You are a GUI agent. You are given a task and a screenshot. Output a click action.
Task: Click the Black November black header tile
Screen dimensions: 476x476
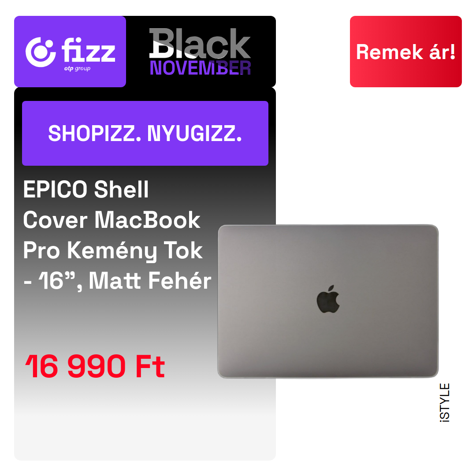201,52
